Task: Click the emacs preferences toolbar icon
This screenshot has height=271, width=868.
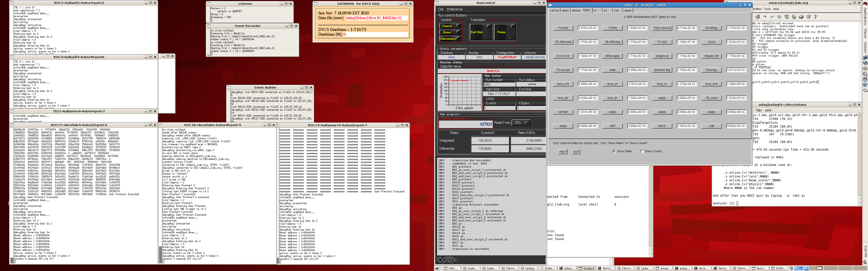Action: click(x=809, y=17)
